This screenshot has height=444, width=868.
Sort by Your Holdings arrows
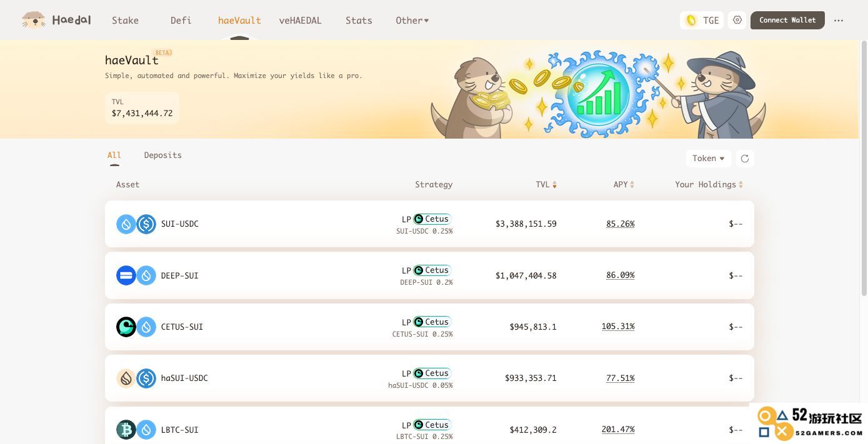[741, 185]
